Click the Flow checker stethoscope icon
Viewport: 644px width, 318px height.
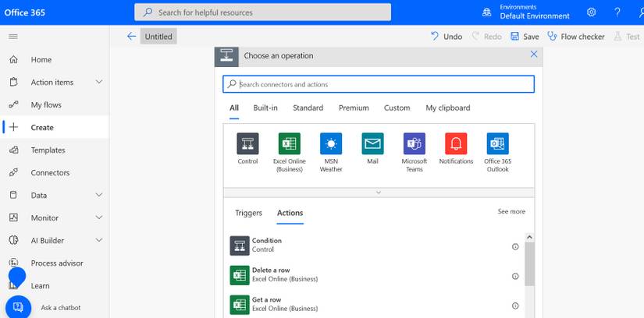tap(553, 37)
